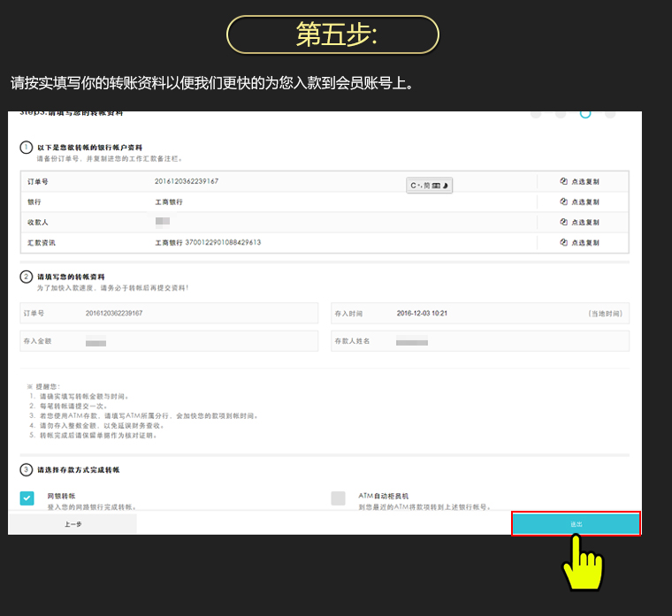Click the submit (送出) button

(576, 524)
